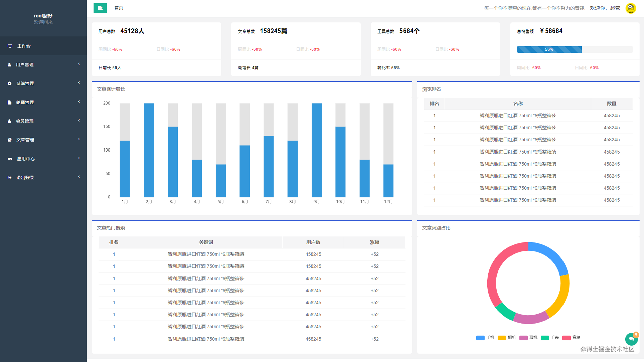Screen dimensions: 644x362
Task: Open the floating chat bubble icon
Action: tap(631, 339)
